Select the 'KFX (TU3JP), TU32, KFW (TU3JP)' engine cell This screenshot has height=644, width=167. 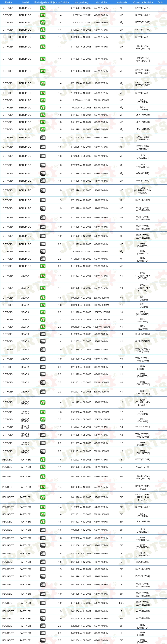point(143,497)
